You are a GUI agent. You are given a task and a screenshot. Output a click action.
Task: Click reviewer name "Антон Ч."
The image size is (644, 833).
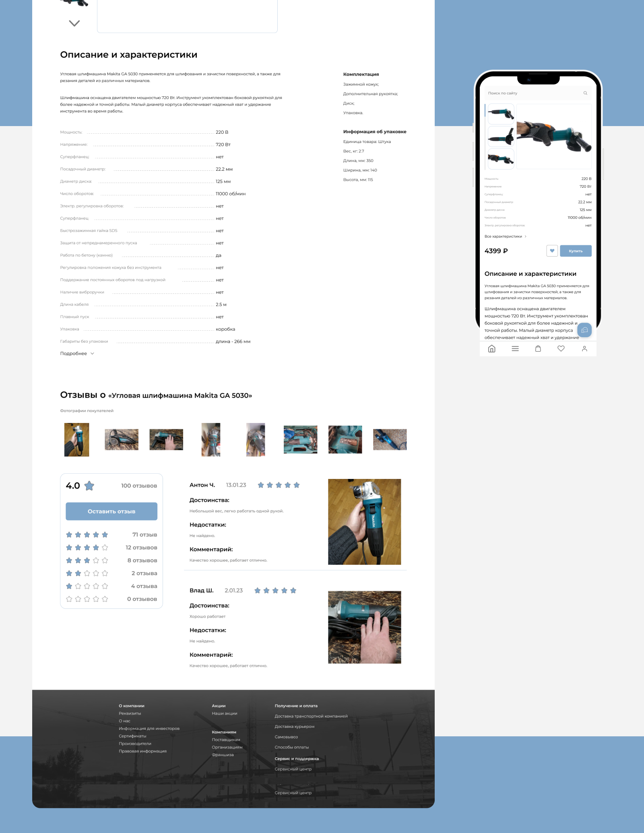pos(202,485)
